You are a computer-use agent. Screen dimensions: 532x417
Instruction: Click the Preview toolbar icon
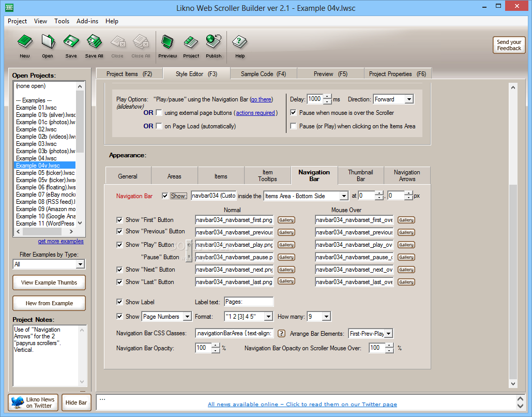168,42
